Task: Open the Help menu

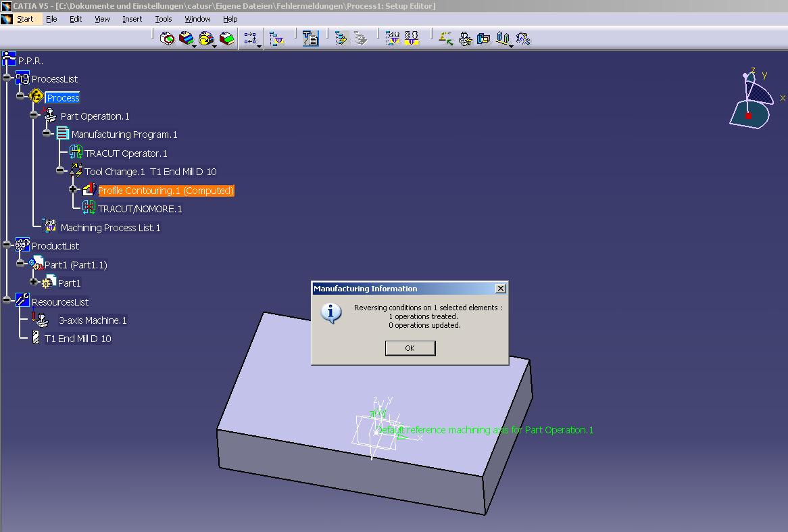Action: (x=230, y=19)
